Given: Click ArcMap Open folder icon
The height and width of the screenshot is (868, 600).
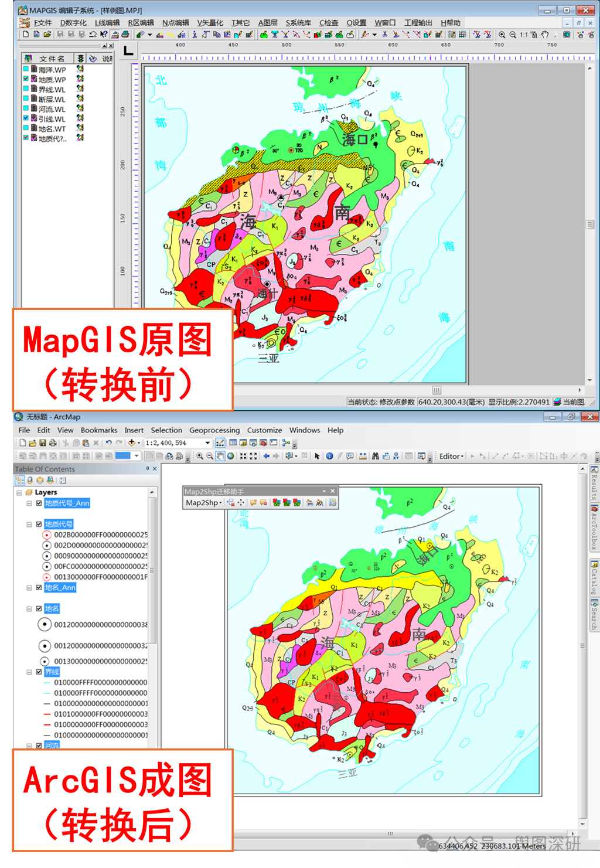Looking at the screenshot, I should [x=33, y=443].
